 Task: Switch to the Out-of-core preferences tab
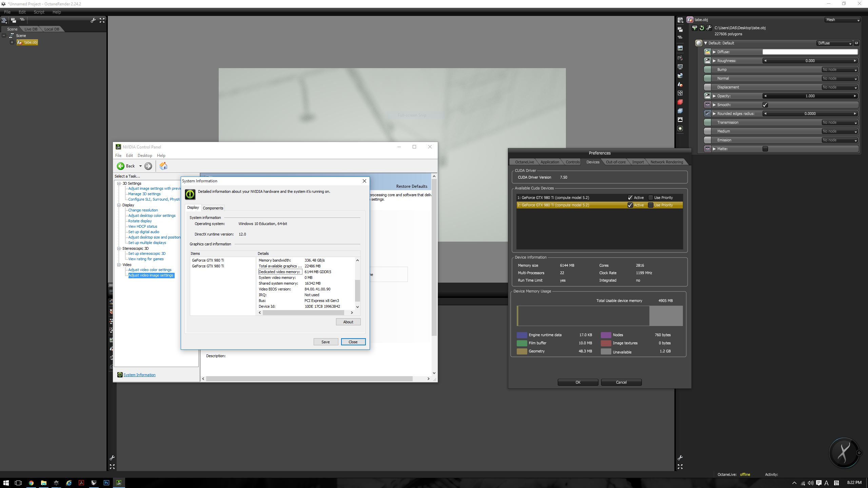(615, 162)
